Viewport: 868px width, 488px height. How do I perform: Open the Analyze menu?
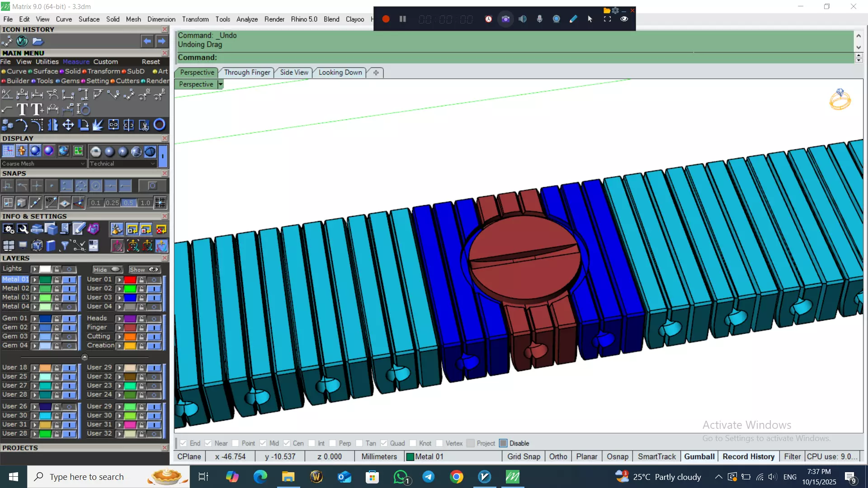(x=247, y=19)
